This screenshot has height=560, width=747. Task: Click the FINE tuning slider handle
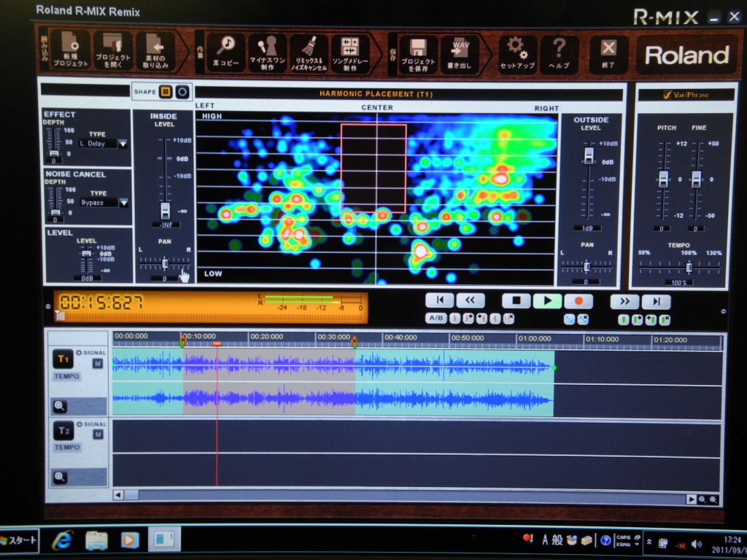click(696, 179)
